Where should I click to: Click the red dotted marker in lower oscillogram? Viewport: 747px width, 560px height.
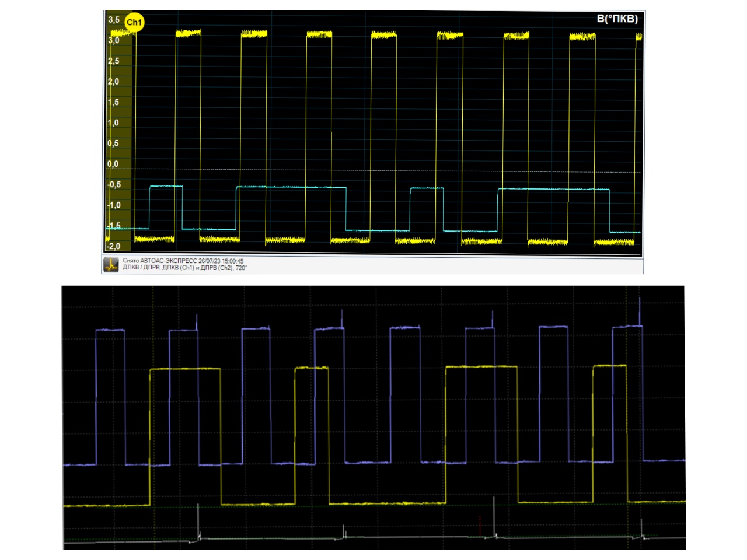(480, 525)
